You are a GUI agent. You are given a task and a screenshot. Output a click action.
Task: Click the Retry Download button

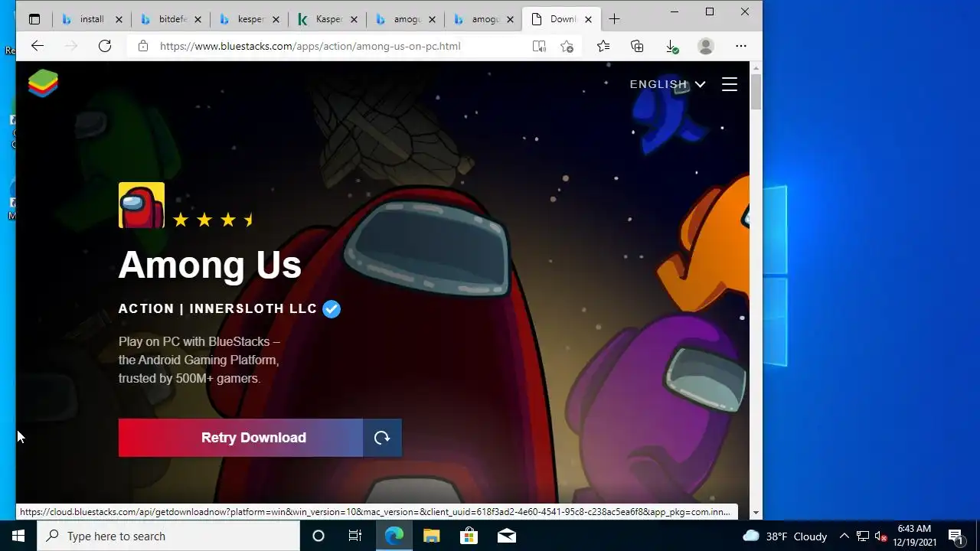tap(240, 438)
